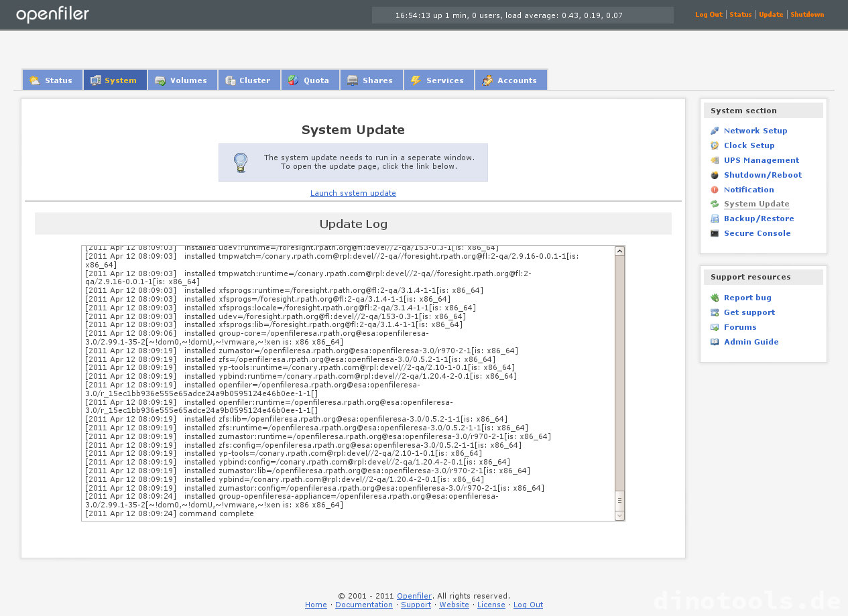
Task: Open the Shares tab
Action: [371, 80]
